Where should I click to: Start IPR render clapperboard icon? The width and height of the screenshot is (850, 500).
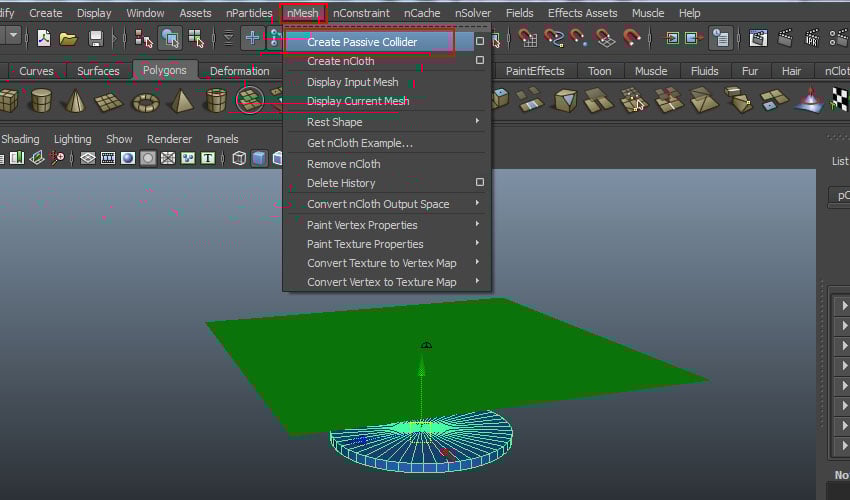812,38
